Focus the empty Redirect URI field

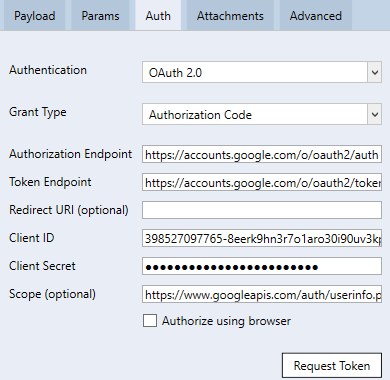click(262, 210)
